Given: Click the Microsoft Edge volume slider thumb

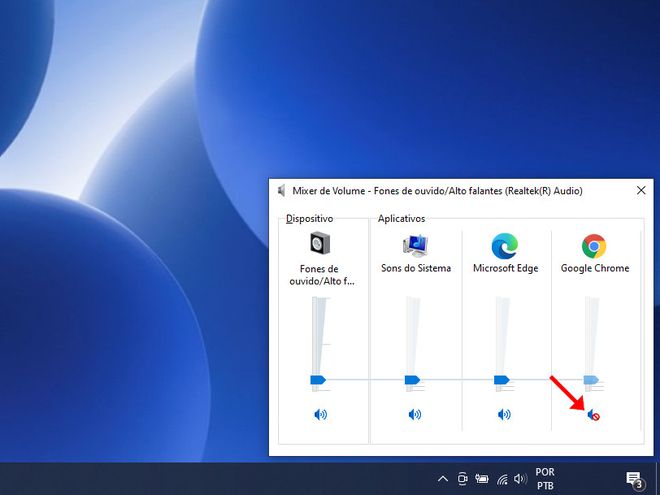Looking at the screenshot, I should click(x=502, y=380).
